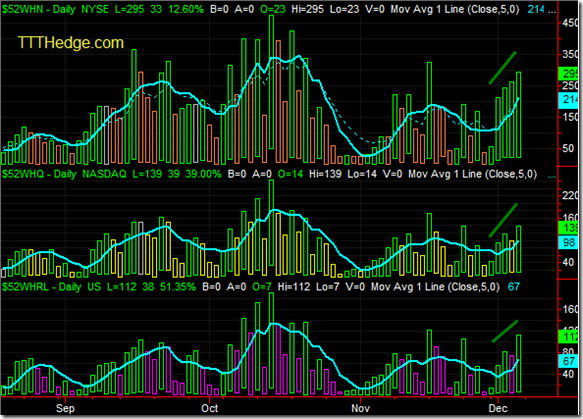
Task: Select green trend line in NASDAQ panel
Action: (503, 220)
